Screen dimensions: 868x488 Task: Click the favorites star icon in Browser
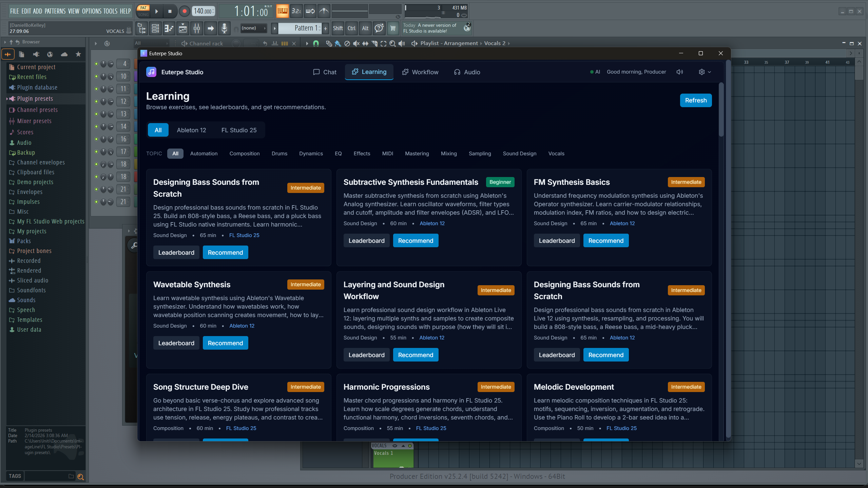[78, 54]
